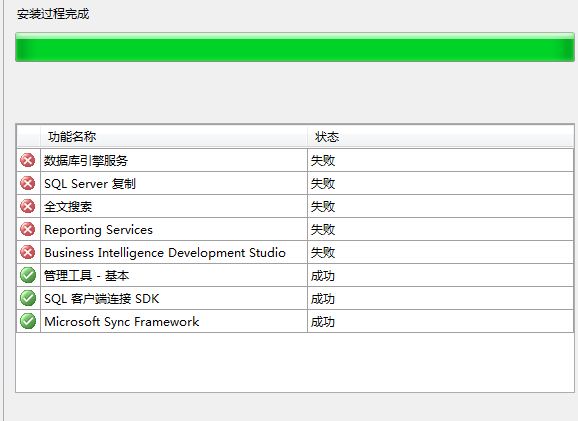
Task: Click the green success icon for 管理工具 - 基本
Action: [x=28, y=275]
